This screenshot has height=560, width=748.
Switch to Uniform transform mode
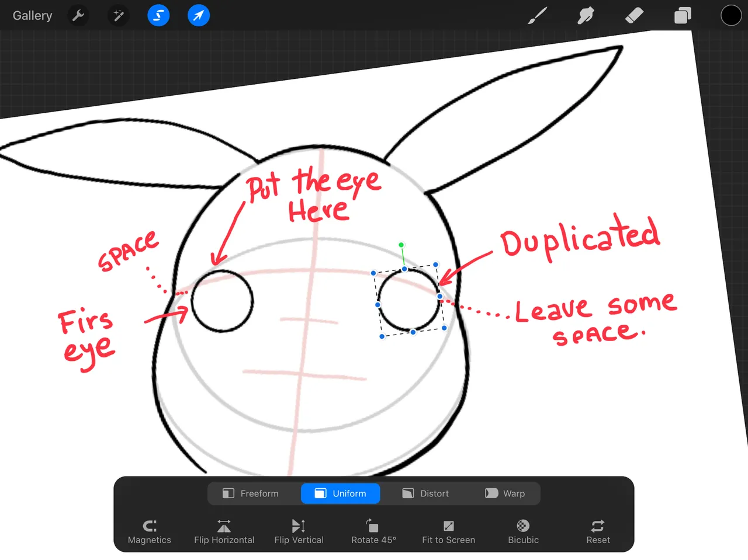click(x=341, y=493)
